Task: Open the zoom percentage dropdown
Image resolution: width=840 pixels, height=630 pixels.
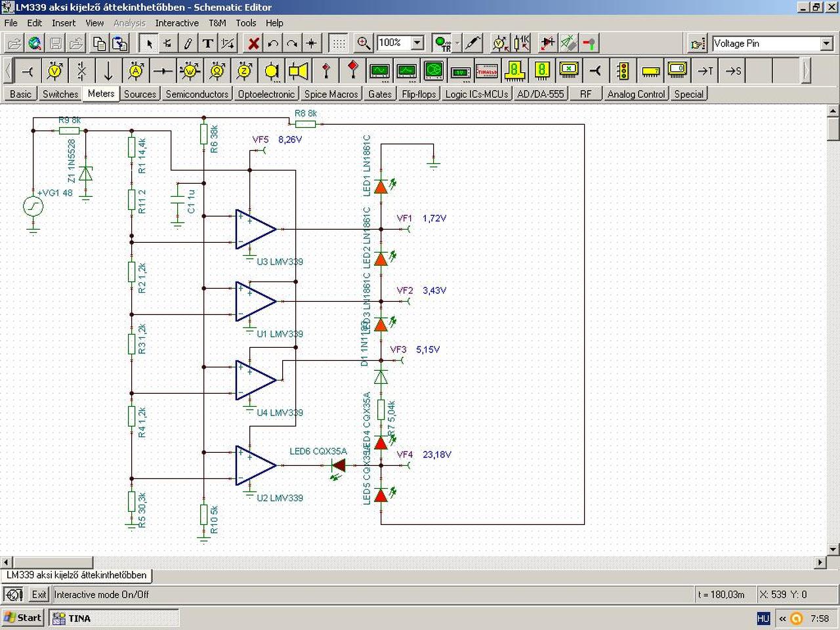Action: coord(417,43)
